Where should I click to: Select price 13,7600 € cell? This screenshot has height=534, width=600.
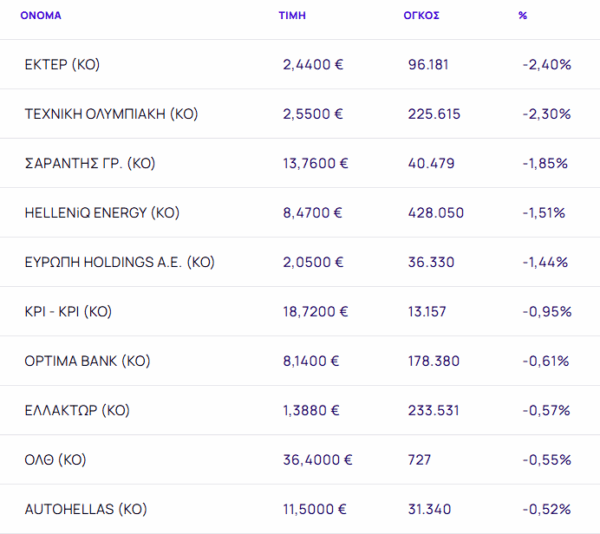[315, 163]
